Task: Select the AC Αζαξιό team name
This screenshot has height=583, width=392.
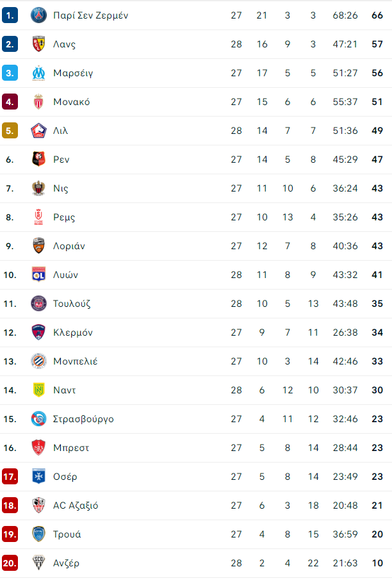Action: (x=76, y=505)
